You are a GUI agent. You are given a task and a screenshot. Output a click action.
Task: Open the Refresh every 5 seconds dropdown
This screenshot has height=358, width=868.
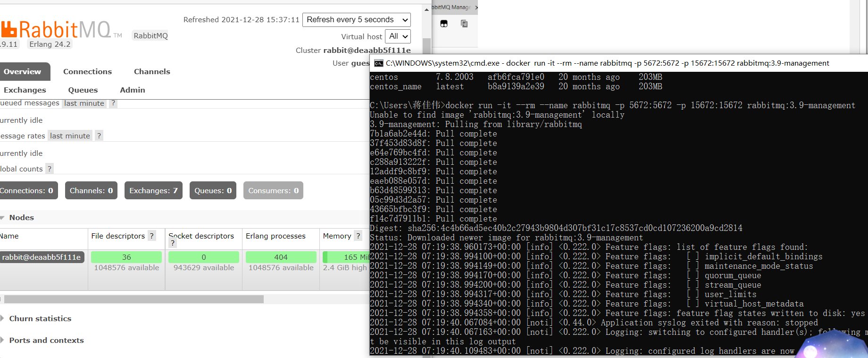pos(357,20)
